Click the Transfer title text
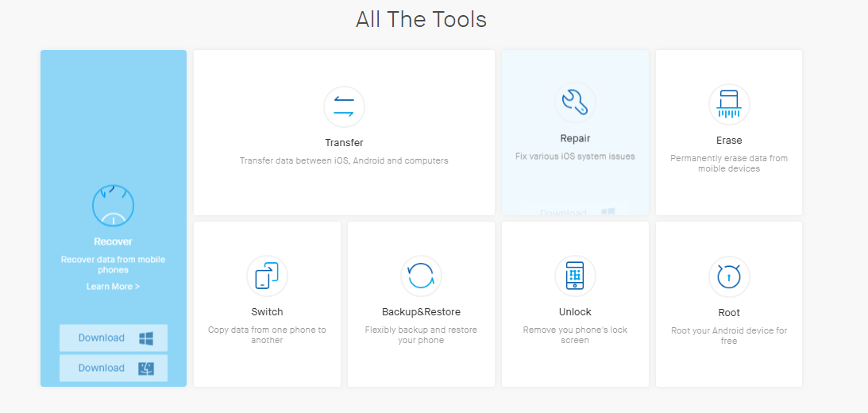Screen dimensions: 868x413 point(344,143)
